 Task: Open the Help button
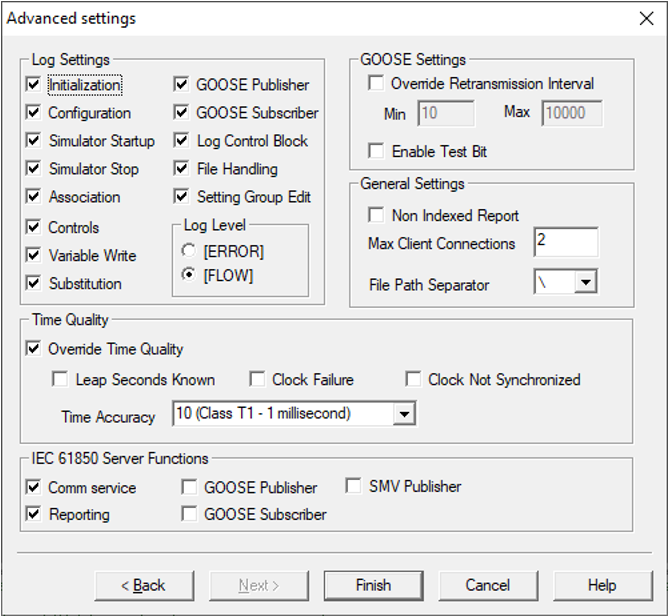coord(602,585)
